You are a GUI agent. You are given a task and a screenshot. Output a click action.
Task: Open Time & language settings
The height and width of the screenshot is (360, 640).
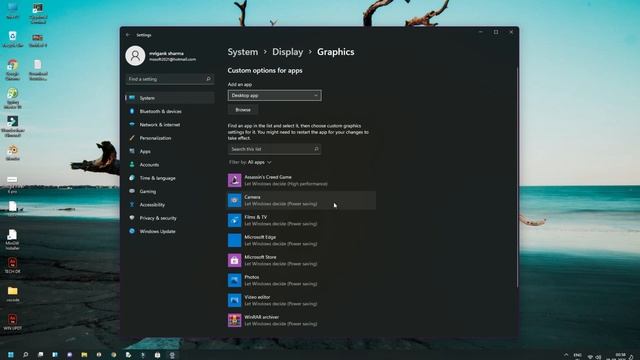[x=170, y=178]
